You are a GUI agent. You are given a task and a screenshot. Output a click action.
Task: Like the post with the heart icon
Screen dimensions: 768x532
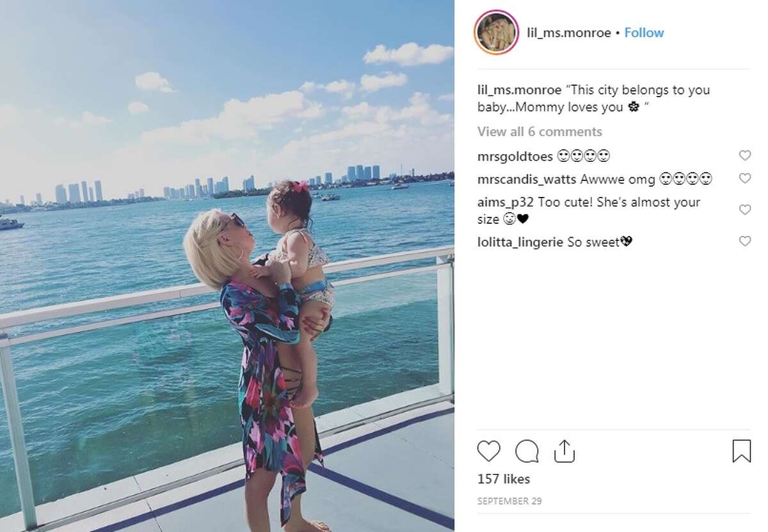point(489,451)
